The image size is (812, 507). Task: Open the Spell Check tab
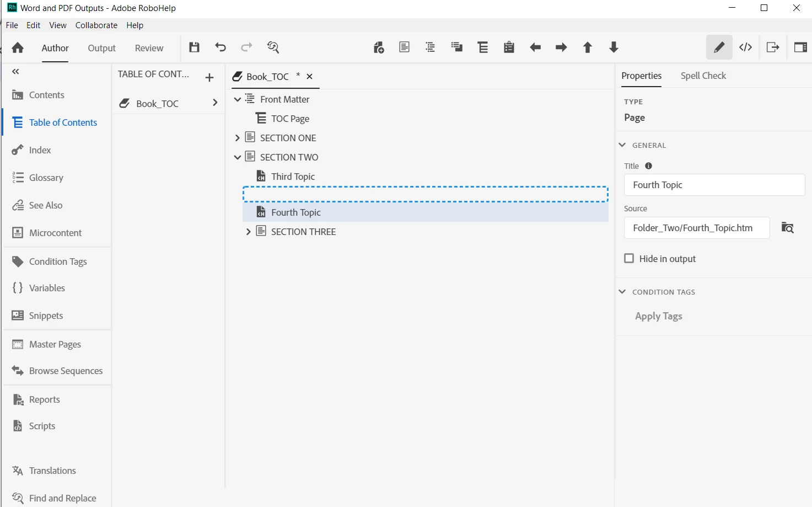(x=703, y=76)
